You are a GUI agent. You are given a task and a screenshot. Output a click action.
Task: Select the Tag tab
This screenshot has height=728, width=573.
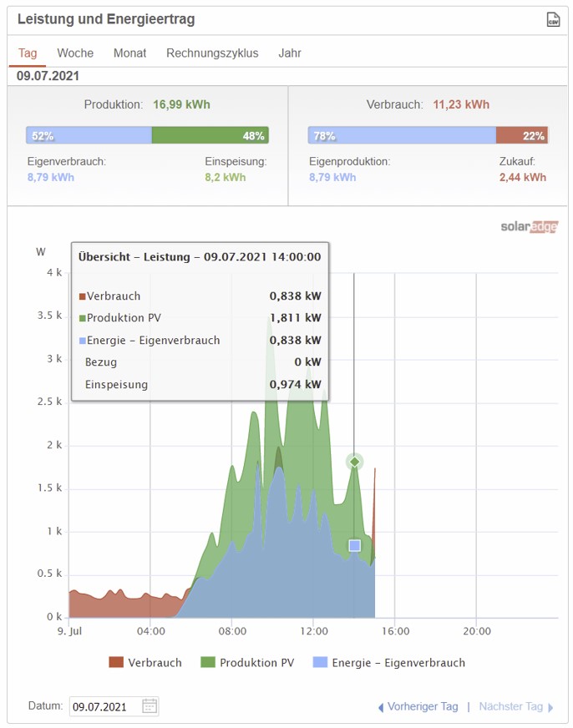click(28, 53)
